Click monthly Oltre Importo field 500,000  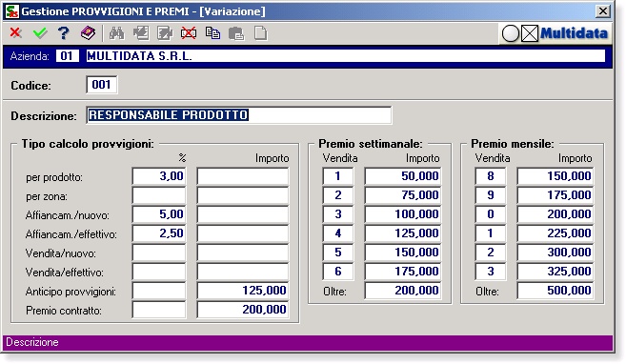(555, 291)
